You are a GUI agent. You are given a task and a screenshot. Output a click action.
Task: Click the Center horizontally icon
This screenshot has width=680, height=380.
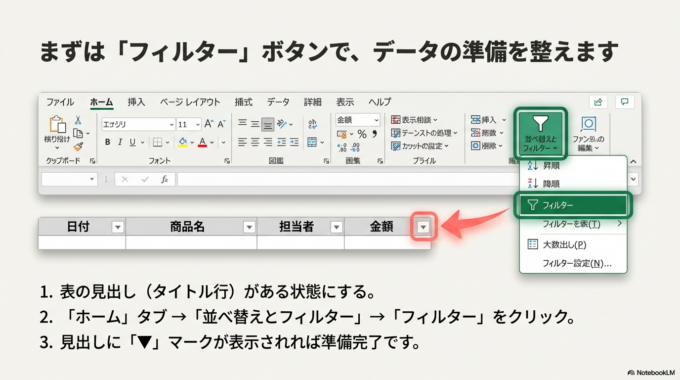[255, 142]
